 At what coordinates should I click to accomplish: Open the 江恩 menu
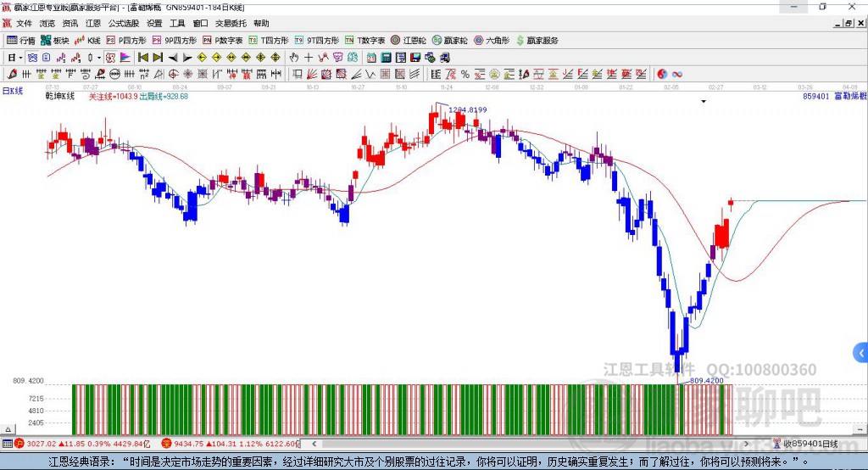click(93, 23)
